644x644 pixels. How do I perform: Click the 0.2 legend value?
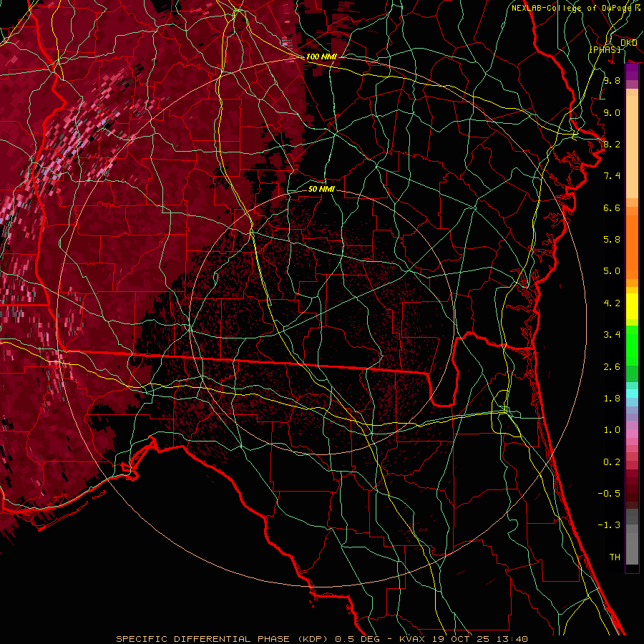pyautogui.click(x=612, y=462)
